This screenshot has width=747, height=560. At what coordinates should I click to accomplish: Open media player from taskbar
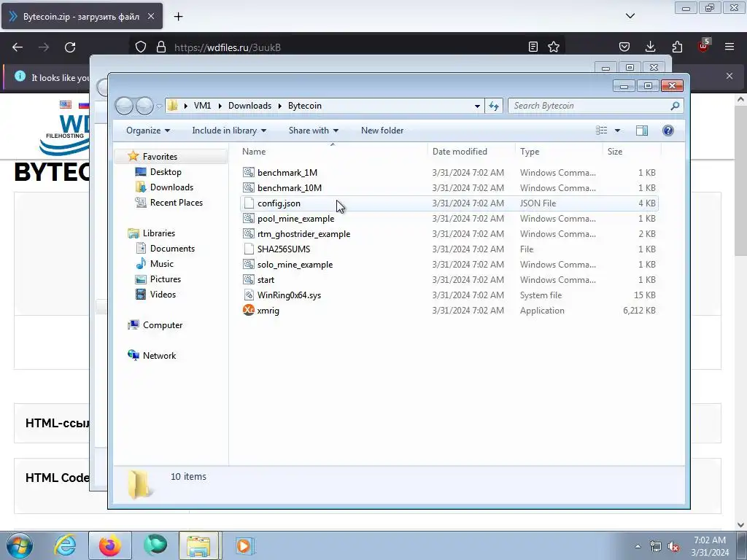pyautogui.click(x=244, y=545)
